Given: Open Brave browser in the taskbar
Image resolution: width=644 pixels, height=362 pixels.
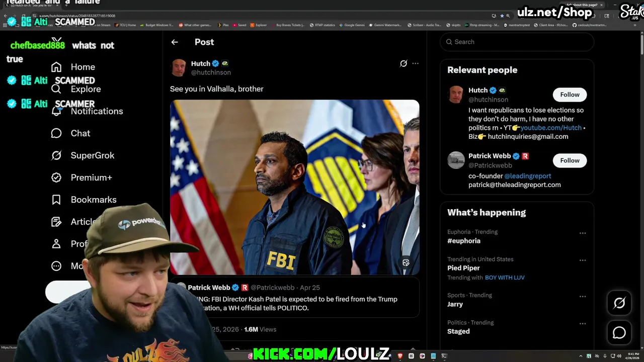Looking at the screenshot, I should point(400,356).
